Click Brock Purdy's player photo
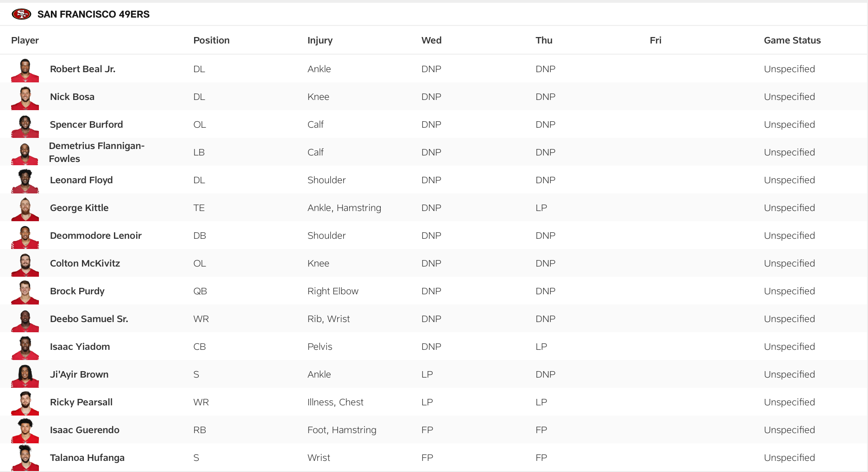The height and width of the screenshot is (472, 868). point(25,292)
